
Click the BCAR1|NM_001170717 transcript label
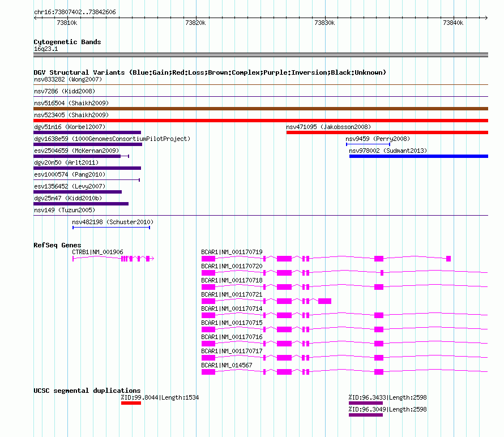click(232, 351)
